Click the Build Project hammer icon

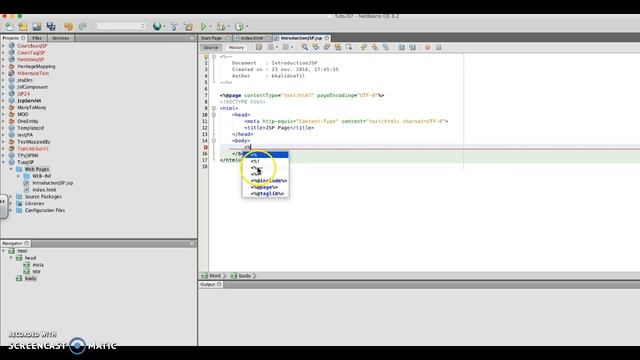[x=174, y=27]
